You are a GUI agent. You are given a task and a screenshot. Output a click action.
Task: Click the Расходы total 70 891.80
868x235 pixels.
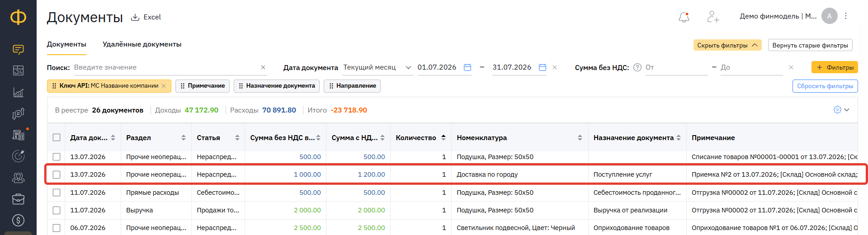(x=279, y=110)
